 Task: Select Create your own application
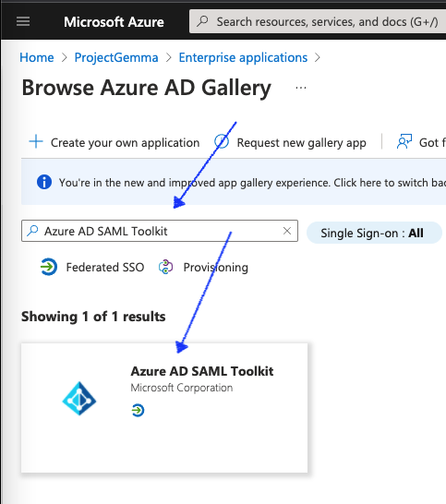pyautogui.click(x=125, y=142)
